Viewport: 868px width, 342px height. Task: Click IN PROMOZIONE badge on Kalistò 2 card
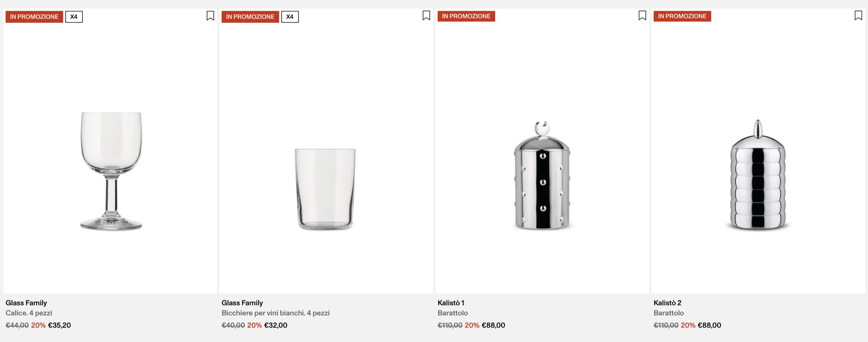pos(682,16)
